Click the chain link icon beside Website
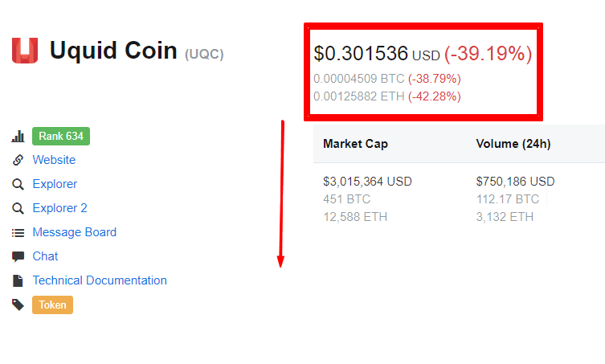The height and width of the screenshot is (364, 605). pyautogui.click(x=18, y=160)
